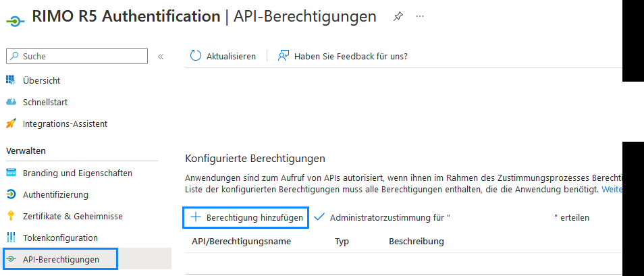Image resolution: width=644 pixels, height=276 pixels.
Task: Open the Tokenkonfiguration entry
Action: point(60,238)
